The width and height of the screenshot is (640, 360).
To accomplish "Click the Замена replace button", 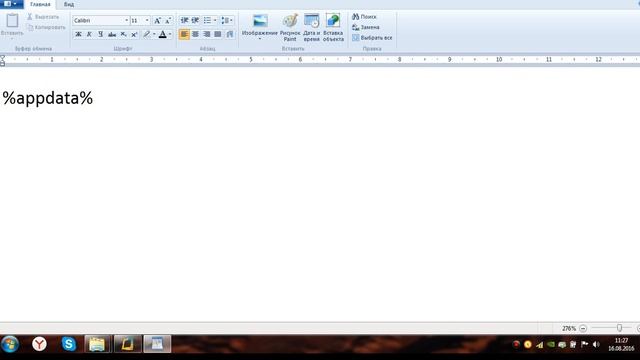I will pyautogui.click(x=366, y=27).
